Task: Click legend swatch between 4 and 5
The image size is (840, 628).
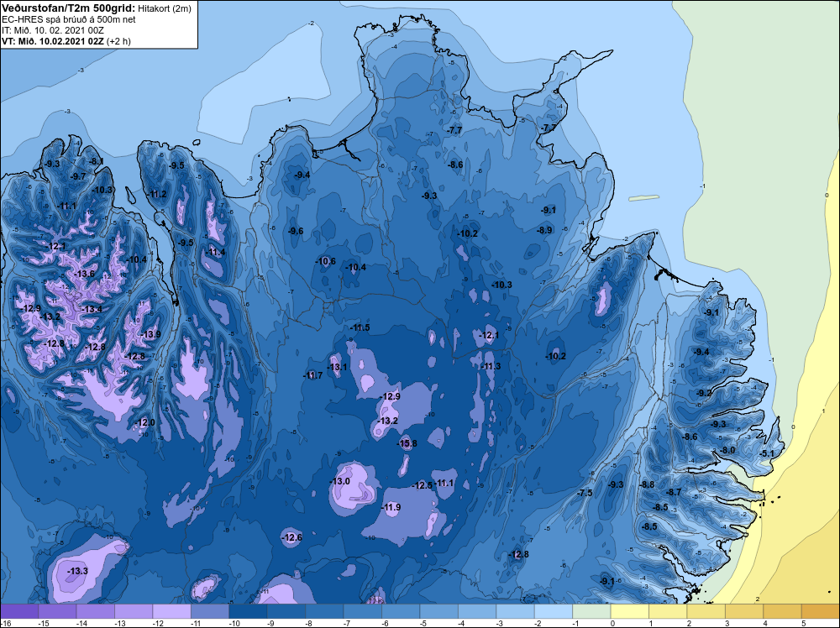Action: tap(783, 611)
